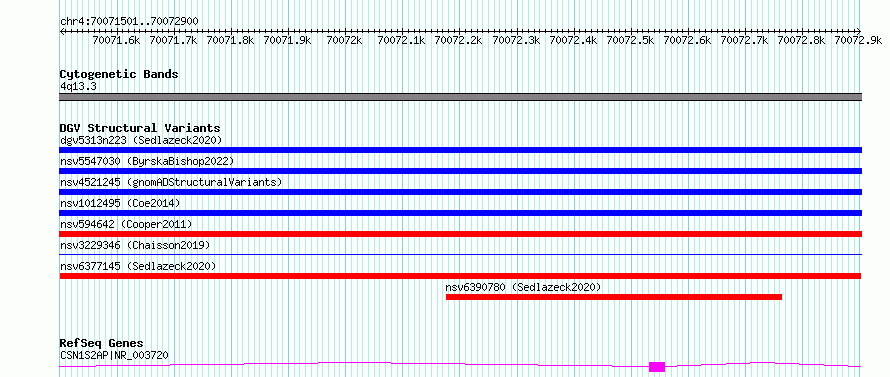The width and height of the screenshot is (890, 377).
Task: Open the DGV Structural Variants track title
Action: [140, 128]
